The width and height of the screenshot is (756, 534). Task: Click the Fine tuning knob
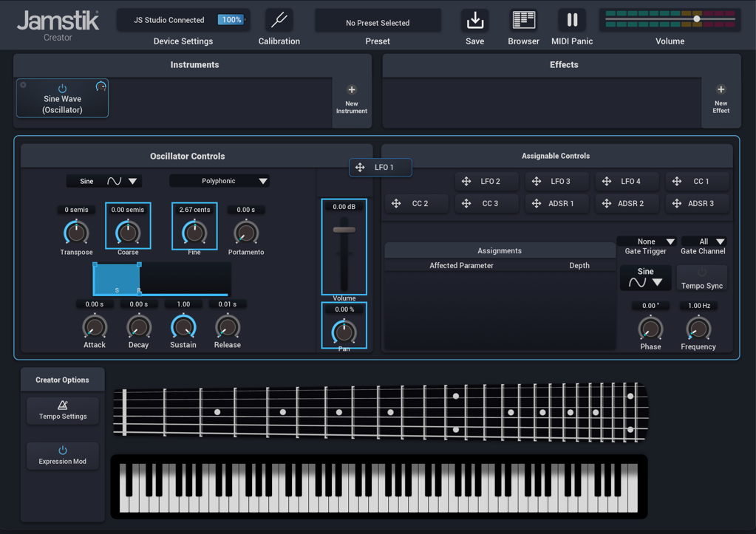194,233
